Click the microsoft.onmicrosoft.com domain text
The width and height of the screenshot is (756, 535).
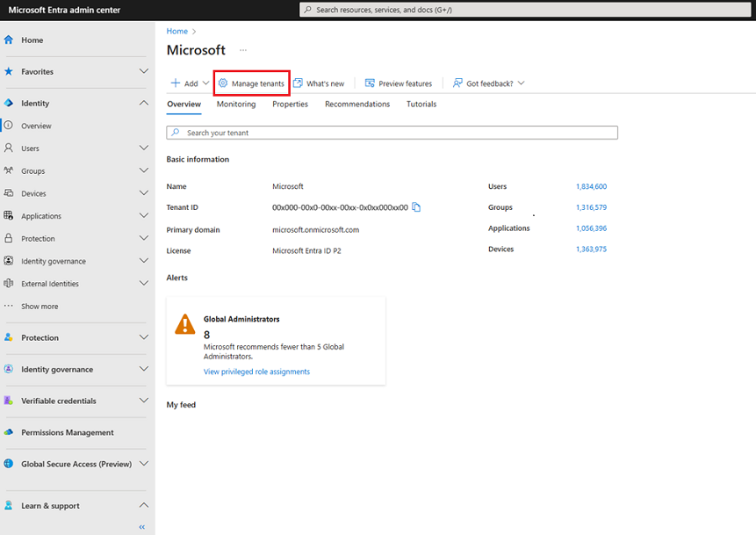point(316,229)
